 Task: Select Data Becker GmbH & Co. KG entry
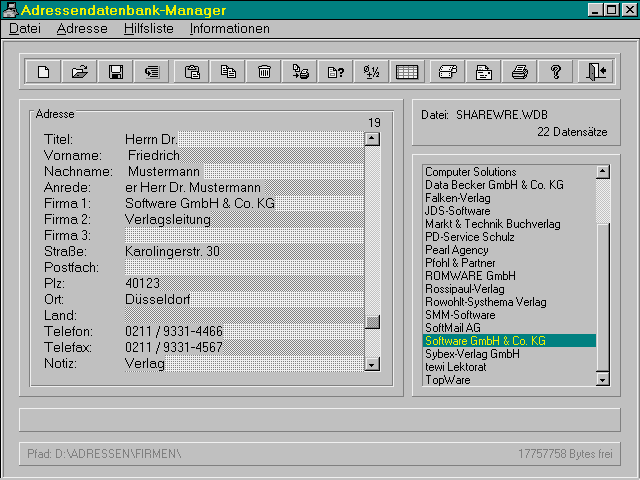click(x=494, y=185)
